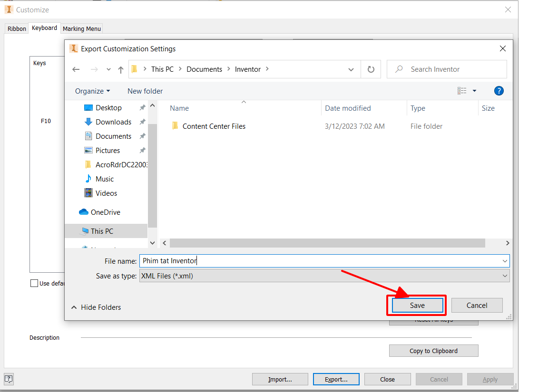The height and width of the screenshot is (392, 548).
Task: Select the OneDrive cloud icon
Action: point(84,212)
